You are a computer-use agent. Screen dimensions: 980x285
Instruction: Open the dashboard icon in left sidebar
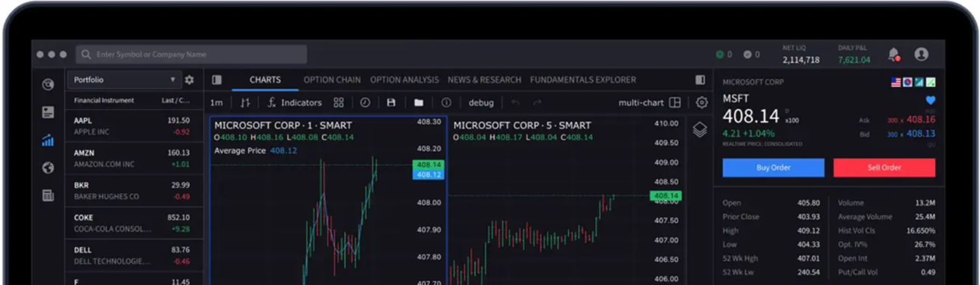point(48,85)
